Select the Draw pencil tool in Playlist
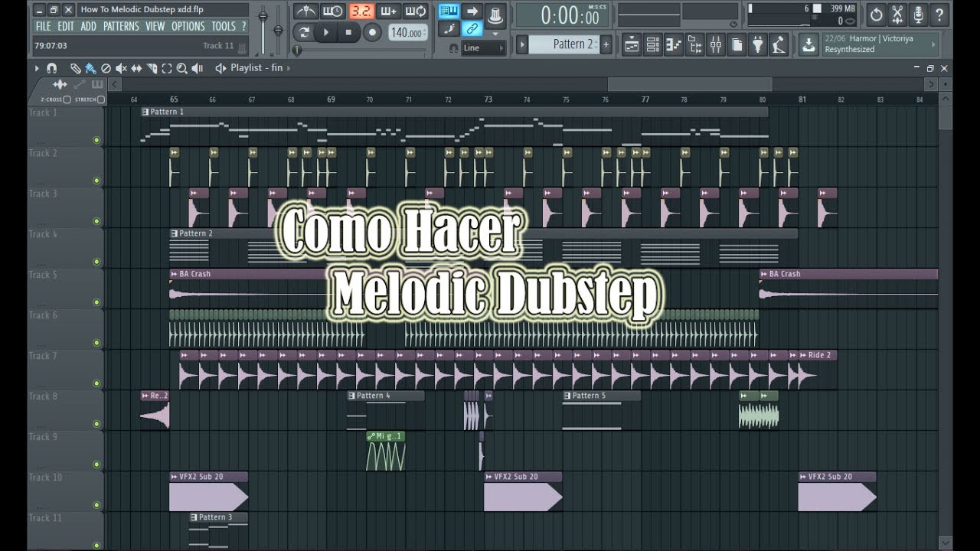The image size is (980, 551). [76, 68]
